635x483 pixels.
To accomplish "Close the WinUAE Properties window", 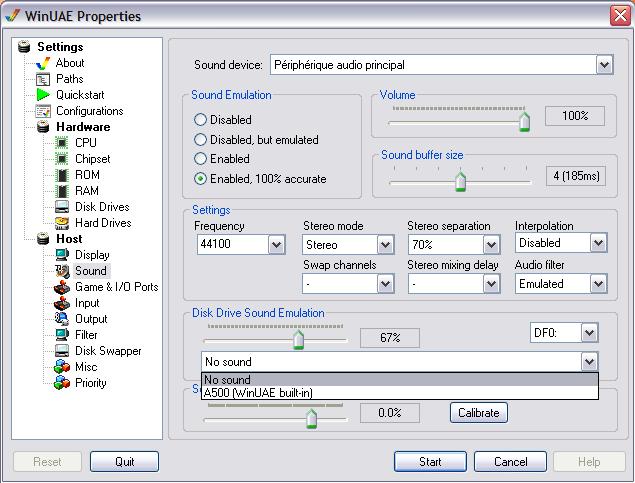I will click(x=620, y=16).
